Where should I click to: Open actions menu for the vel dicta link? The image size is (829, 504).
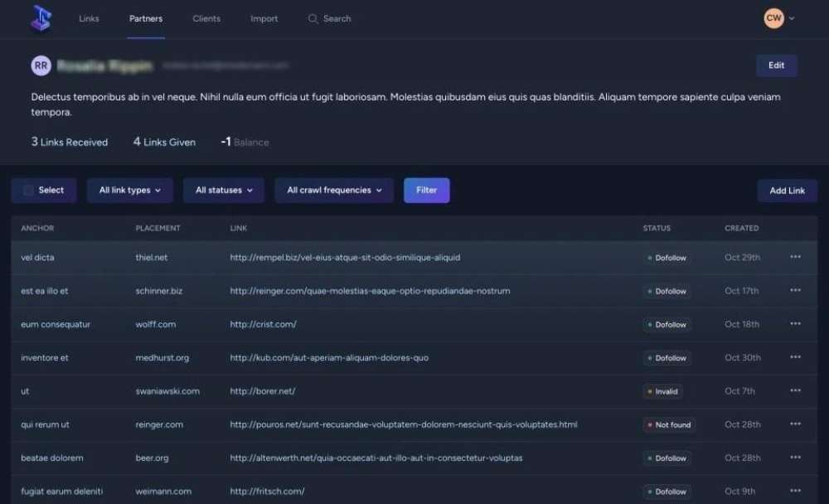point(795,258)
